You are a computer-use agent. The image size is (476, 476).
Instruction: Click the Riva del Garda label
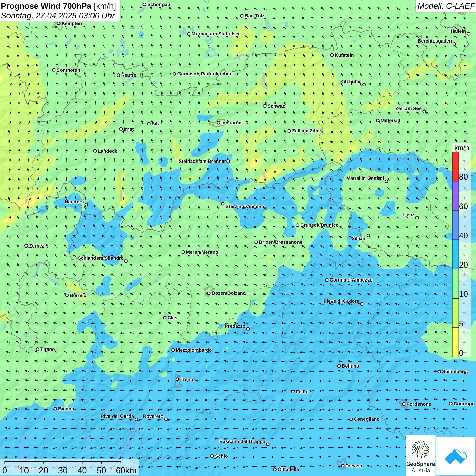117,416
